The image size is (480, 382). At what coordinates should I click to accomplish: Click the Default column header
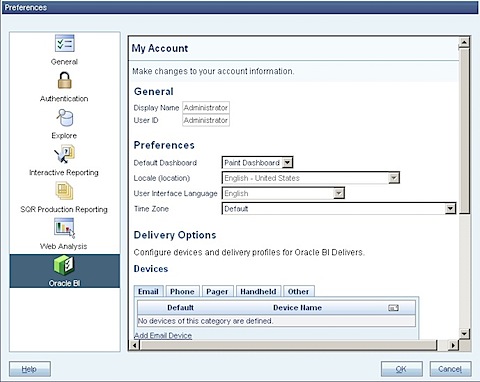tap(180, 308)
